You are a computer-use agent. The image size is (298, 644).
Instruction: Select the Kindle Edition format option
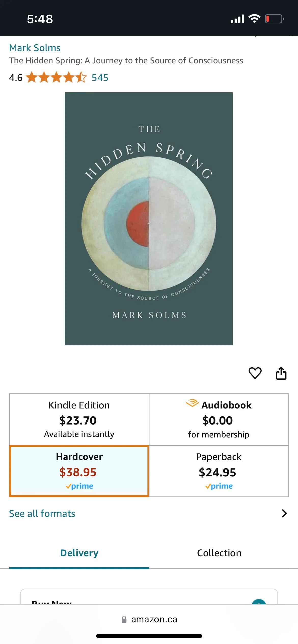[79, 419]
